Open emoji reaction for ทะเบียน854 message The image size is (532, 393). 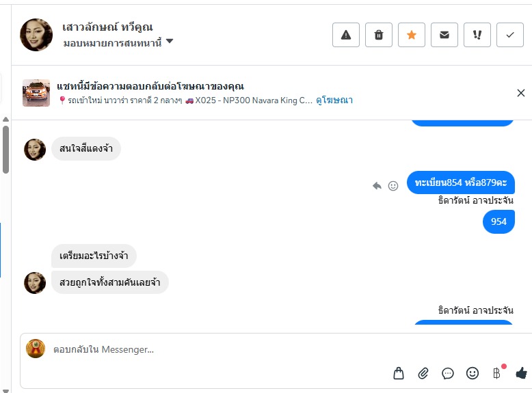(393, 185)
